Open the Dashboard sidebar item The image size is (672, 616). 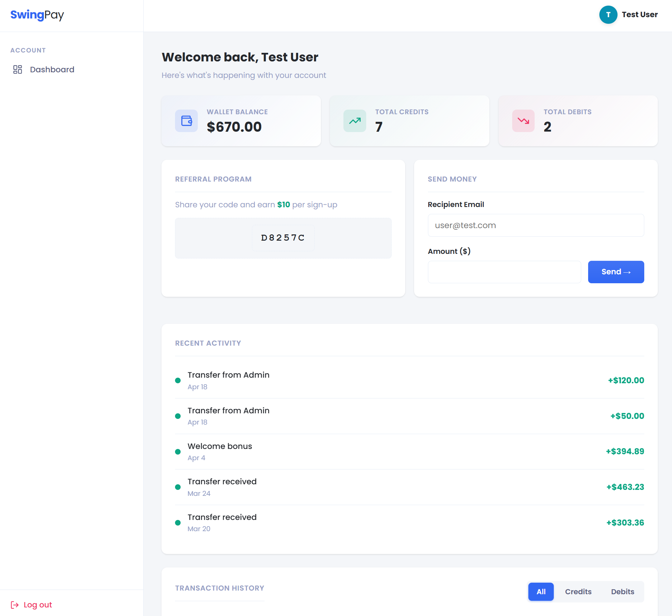point(52,70)
